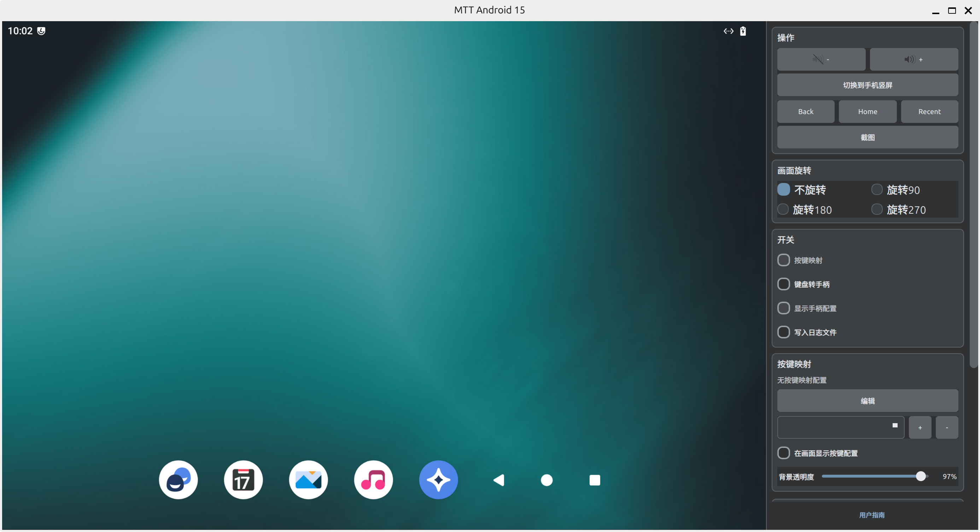The height and width of the screenshot is (532, 980).
Task: Select the 旋转90 rotation option
Action: 896,190
